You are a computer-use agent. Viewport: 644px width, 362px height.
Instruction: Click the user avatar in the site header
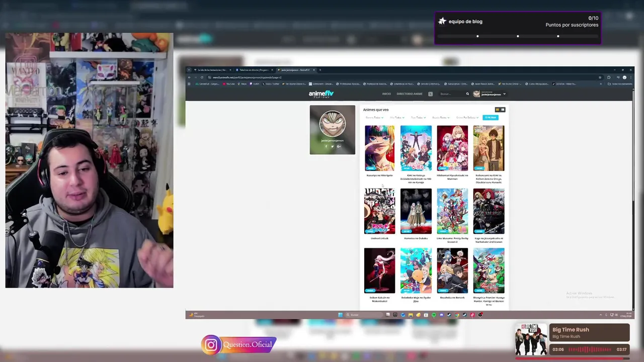click(x=477, y=94)
